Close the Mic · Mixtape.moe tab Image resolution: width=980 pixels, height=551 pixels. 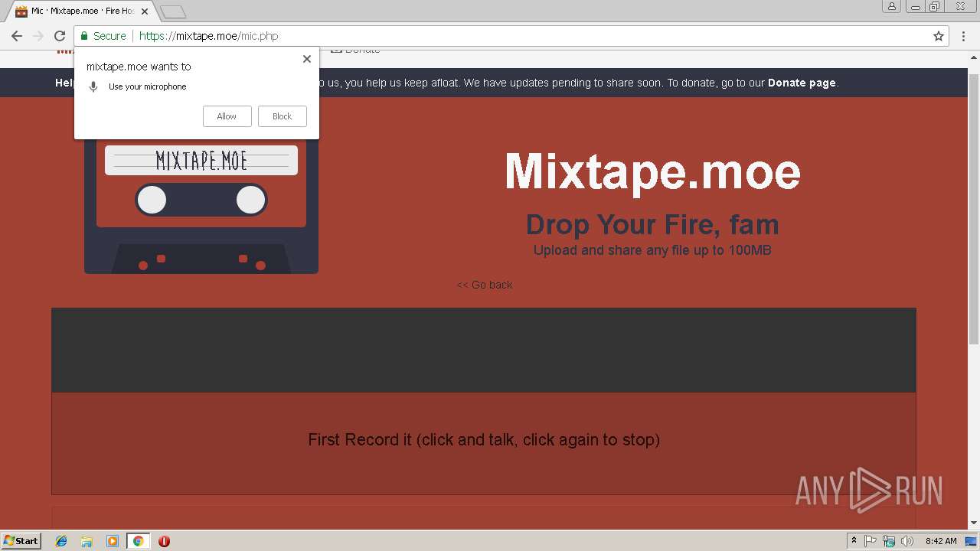[145, 11]
